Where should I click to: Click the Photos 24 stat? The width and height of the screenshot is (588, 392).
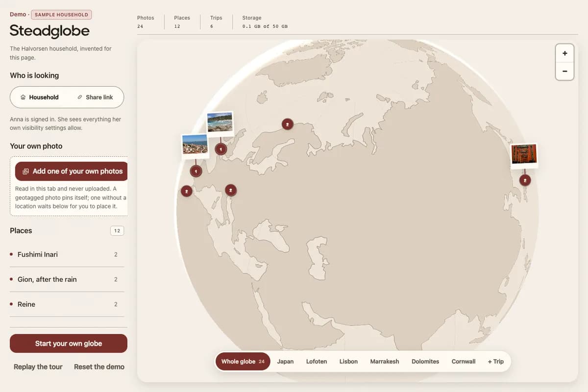coord(146,22)
